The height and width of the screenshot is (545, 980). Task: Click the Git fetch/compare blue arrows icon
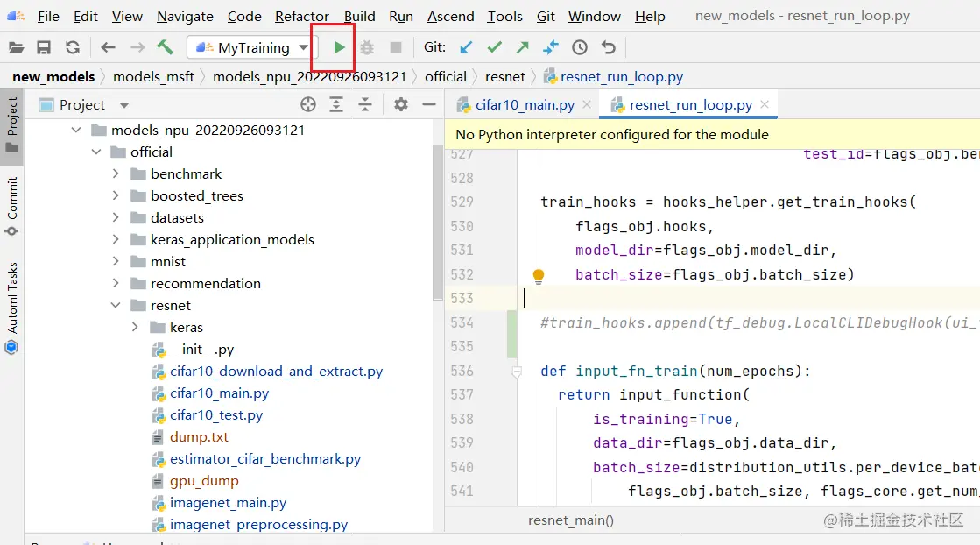tap(551, 47)
